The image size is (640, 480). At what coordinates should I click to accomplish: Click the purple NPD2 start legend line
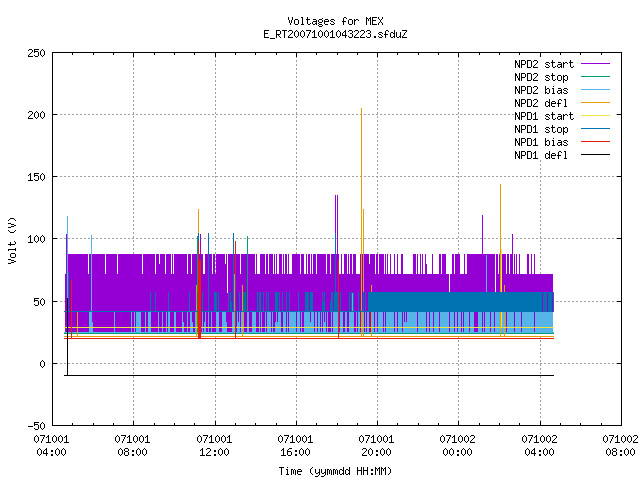[596, 64]
